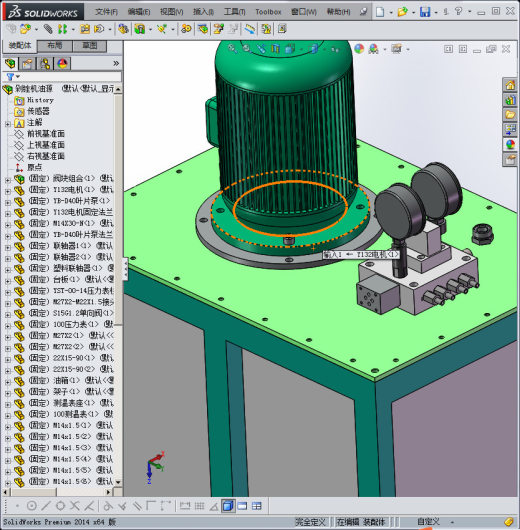Open the filter funnel dropdown in tree
This screenshot has width=520, height=530.
[x=13, y=77]
